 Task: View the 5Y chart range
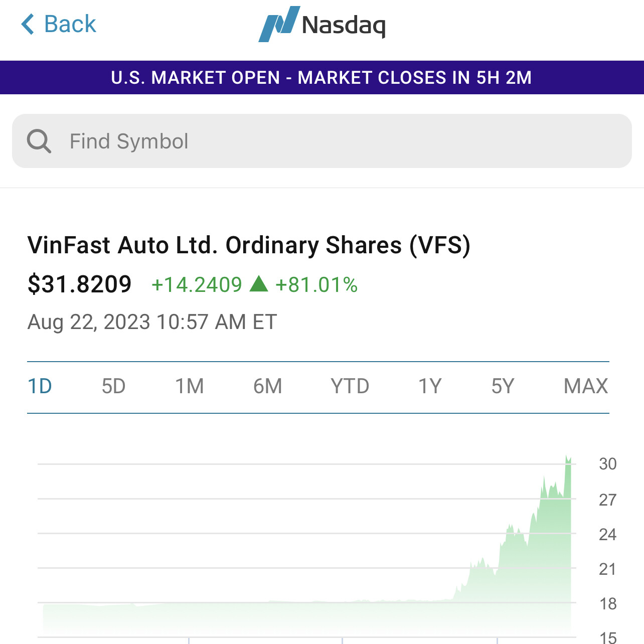(x=503, y=387)
